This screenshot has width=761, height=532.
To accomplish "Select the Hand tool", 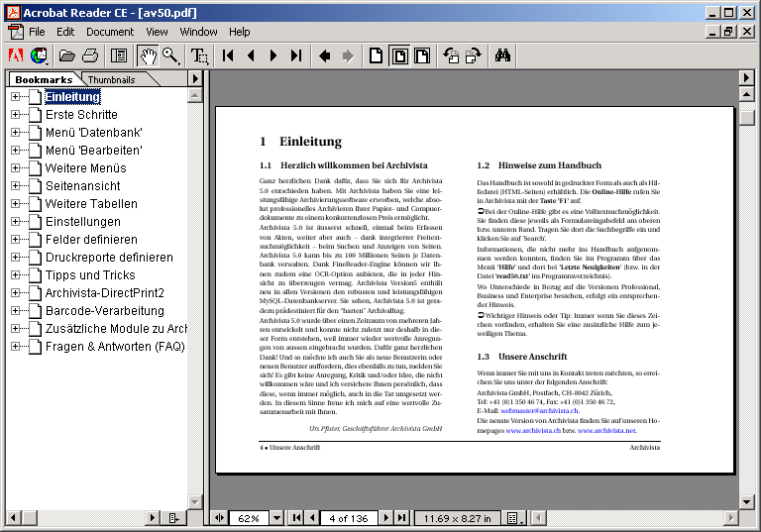I will pyautogui.click(x=148, y=55).
